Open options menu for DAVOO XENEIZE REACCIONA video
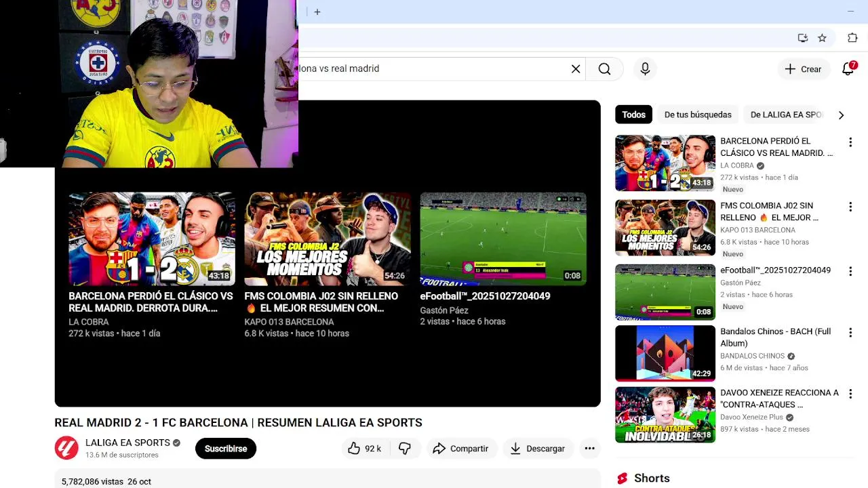The image size is (868, 488). [x=850, y=394]
